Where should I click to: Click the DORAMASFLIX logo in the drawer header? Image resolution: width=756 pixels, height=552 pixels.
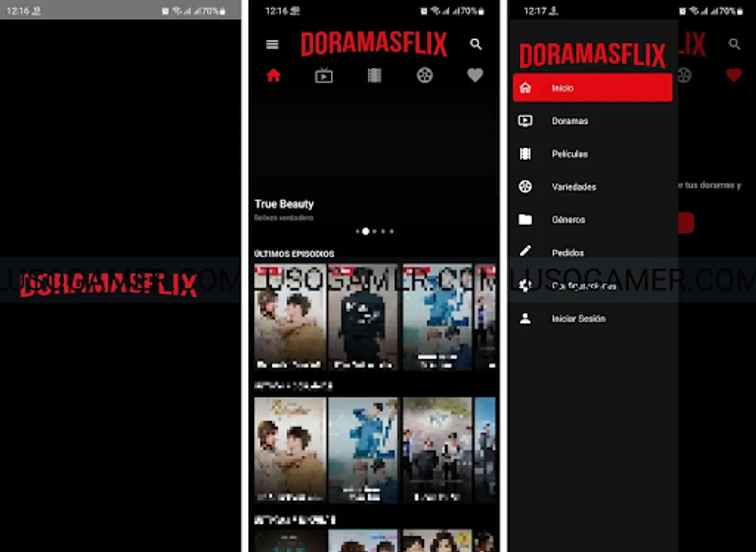(592, 56)
